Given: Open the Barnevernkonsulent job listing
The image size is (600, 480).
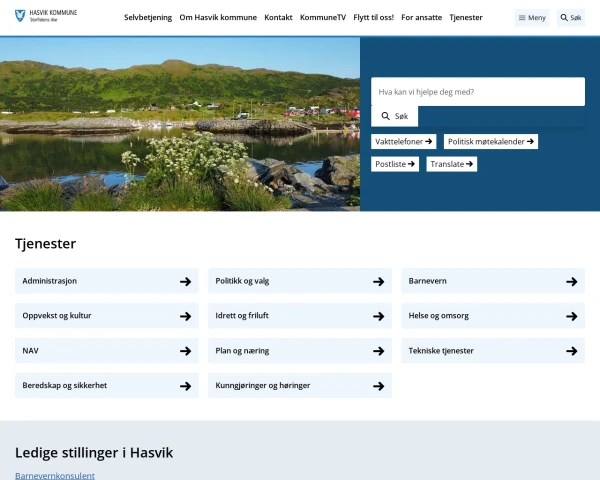Looking at the screenshot, I should tap(55, 475).
